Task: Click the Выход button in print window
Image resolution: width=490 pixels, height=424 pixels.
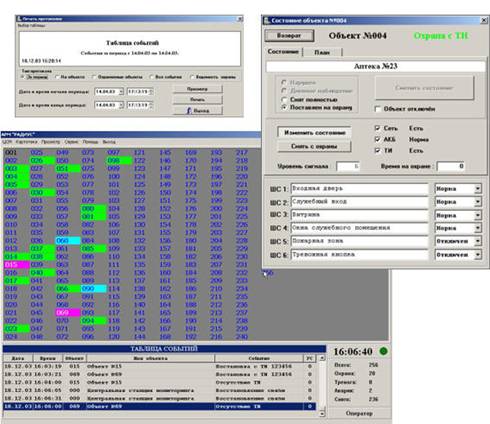Action: click(x=198, y=111)
